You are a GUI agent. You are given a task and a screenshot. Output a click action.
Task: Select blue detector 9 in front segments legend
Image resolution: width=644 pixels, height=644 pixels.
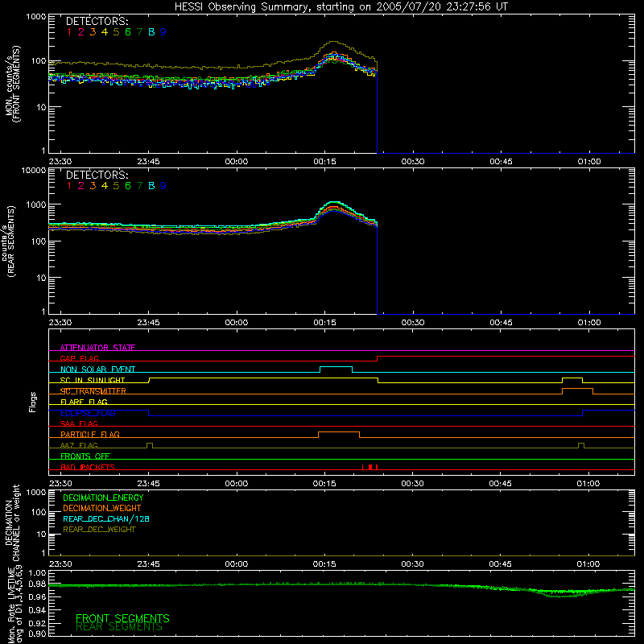(163, 32)
